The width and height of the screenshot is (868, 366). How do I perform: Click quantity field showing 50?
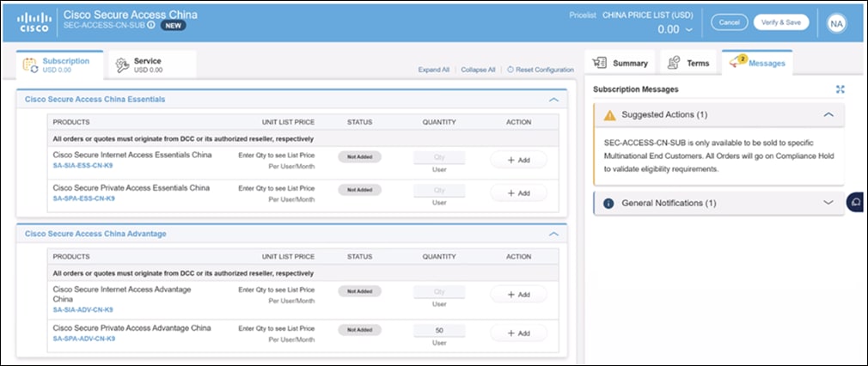click(439, 331)
